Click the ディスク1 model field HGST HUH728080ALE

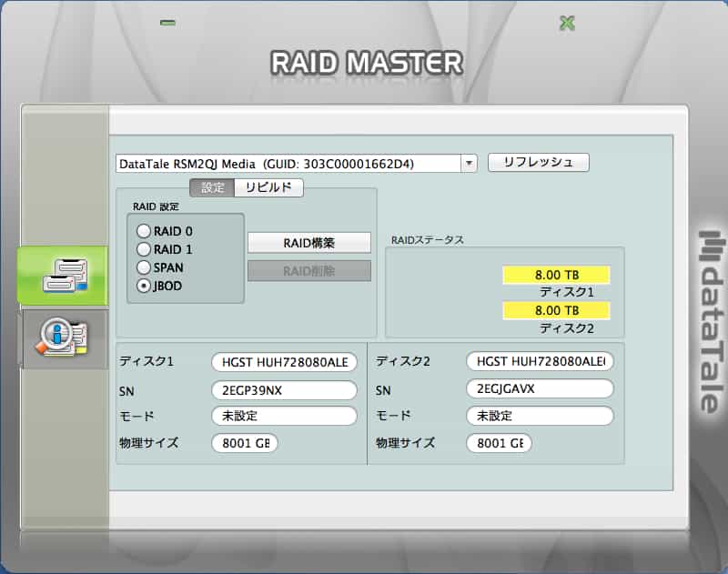(x=284, y=362)
